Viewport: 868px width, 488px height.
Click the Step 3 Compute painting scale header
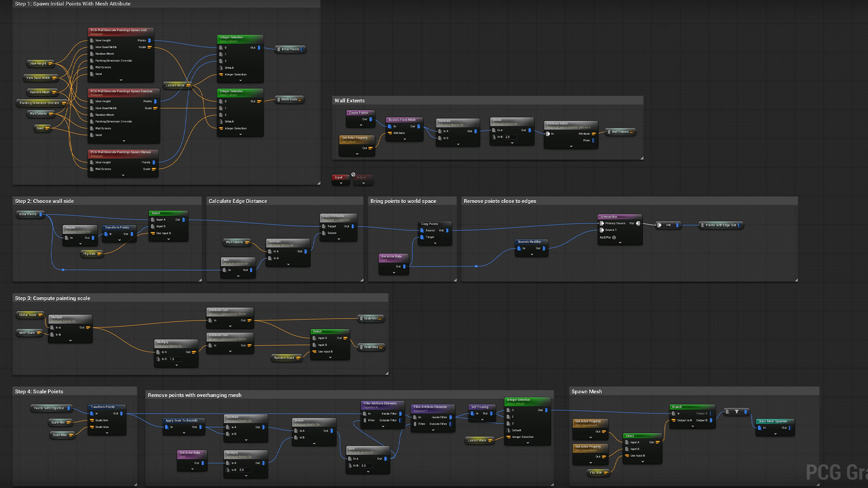pyautogui.click(x=52, y=298)
